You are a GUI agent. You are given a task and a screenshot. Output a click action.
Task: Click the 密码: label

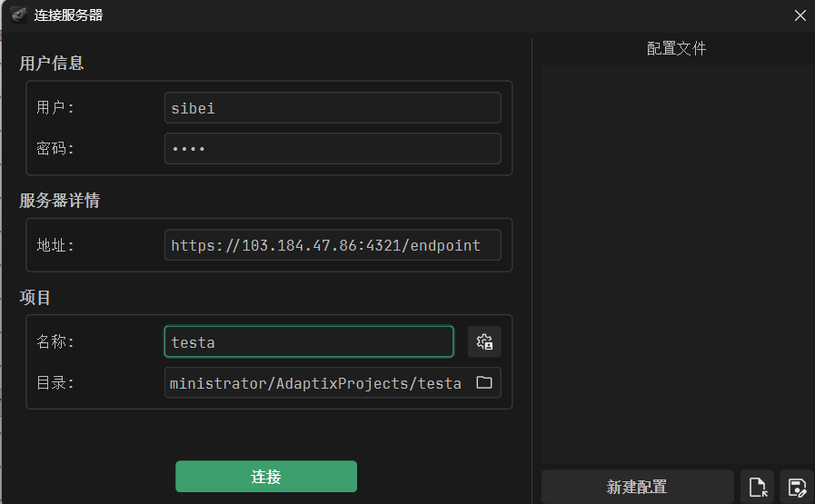pos(55,149)
